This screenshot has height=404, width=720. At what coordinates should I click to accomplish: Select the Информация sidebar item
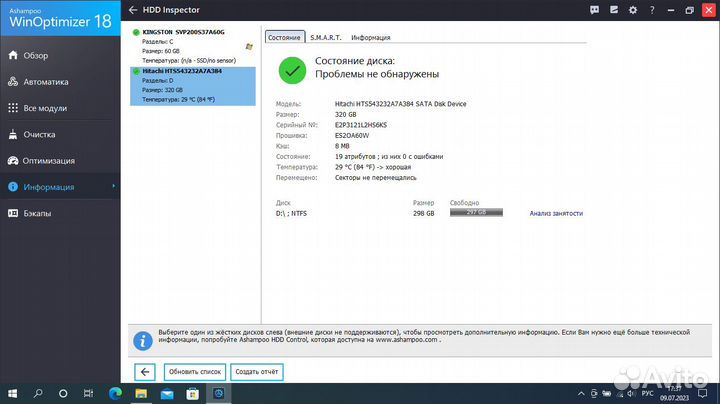point(60,187)
